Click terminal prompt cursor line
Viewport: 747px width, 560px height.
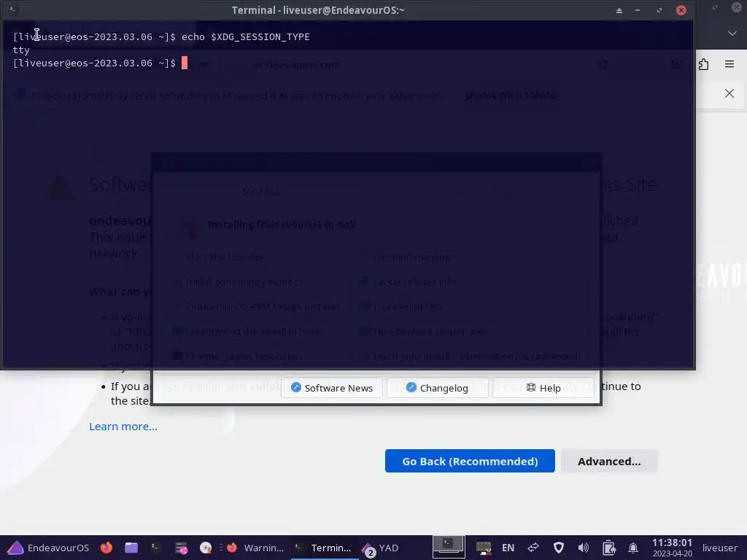[101, 63]
